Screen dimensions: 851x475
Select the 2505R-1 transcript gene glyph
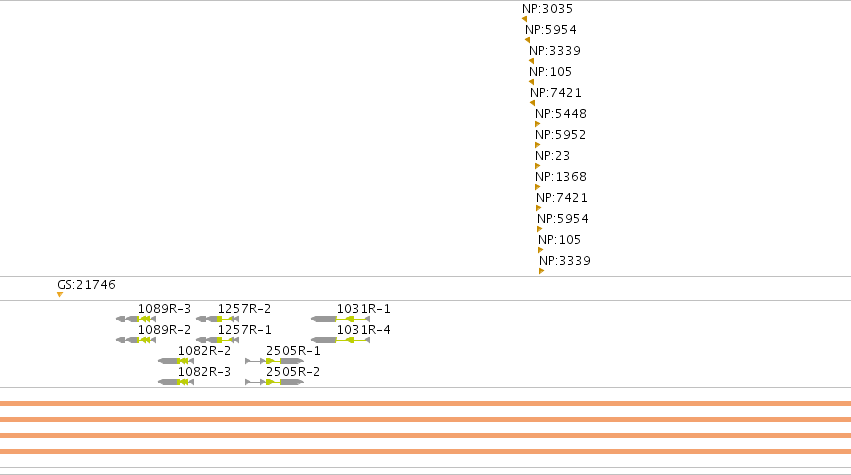pyautogui.click(x=275, y=361)
